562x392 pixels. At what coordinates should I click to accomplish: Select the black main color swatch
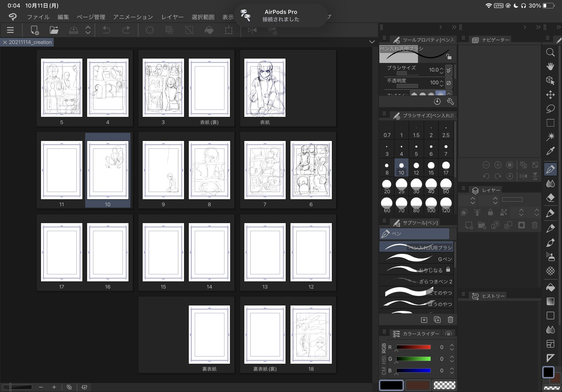coord(391,385)
